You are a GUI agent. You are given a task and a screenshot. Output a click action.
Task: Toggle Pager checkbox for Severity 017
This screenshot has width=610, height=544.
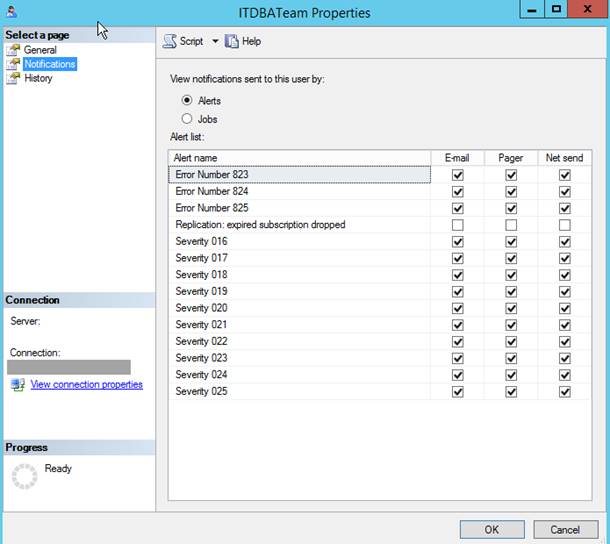[x=511, y=258]
